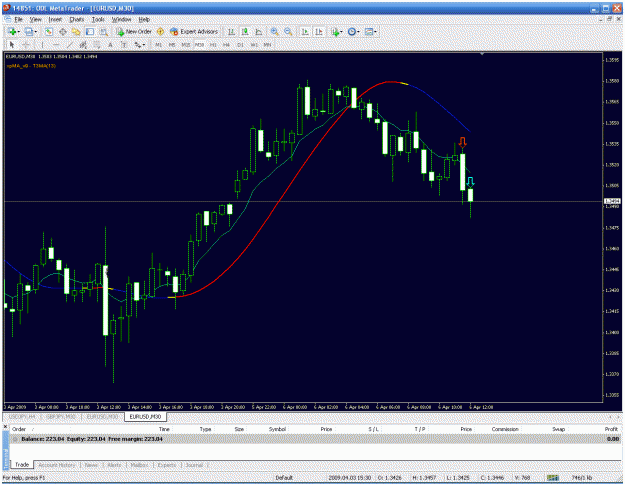Expand the Profiles dropdown arrow
This screenshot has width=625, height=484.
click(x=35, y=32)
